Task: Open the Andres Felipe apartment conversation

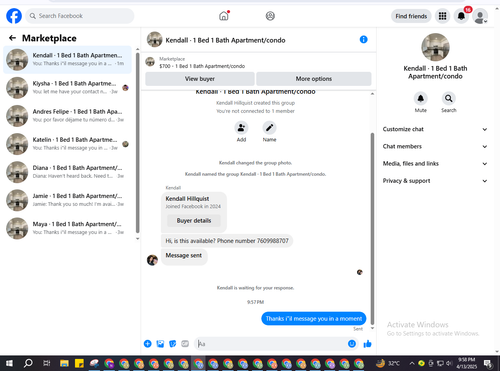Action: pos(68,116)
